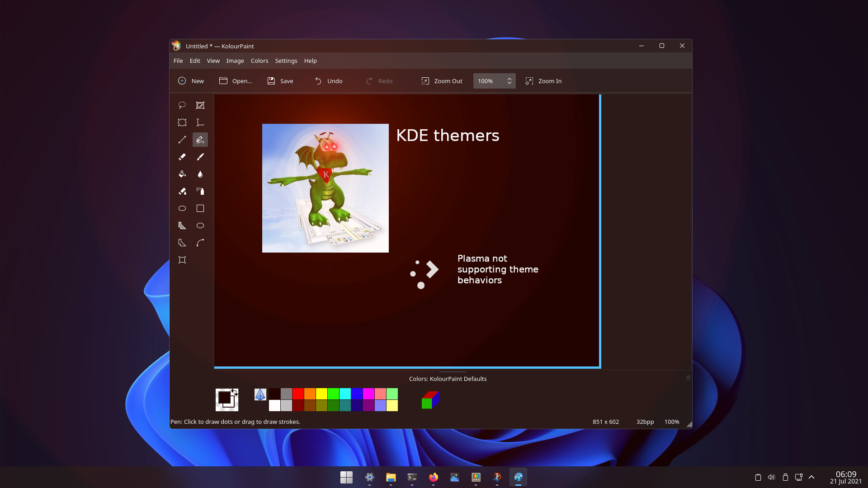Select the Rectangular Selection tool
The height and width of the screenshot is (488, 868).
pos(200,105)
